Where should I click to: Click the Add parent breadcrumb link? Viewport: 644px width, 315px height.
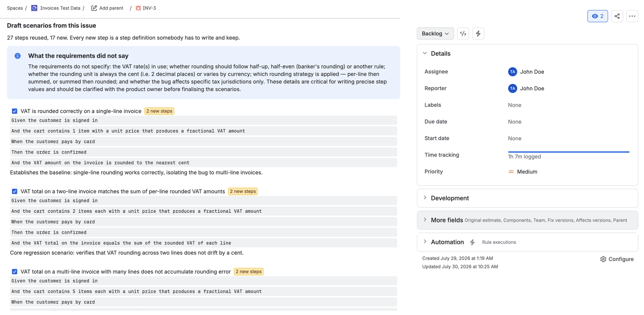(111, 8)
